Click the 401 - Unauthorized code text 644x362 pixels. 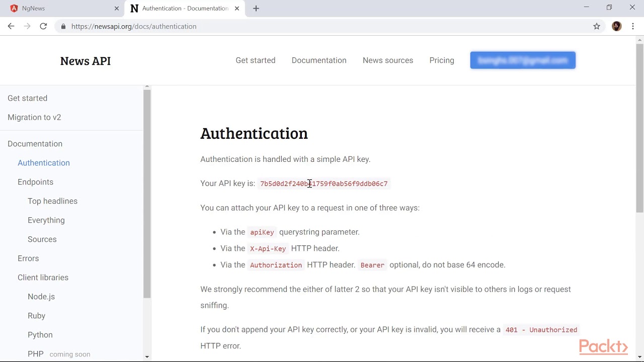[x=541, y=330]
